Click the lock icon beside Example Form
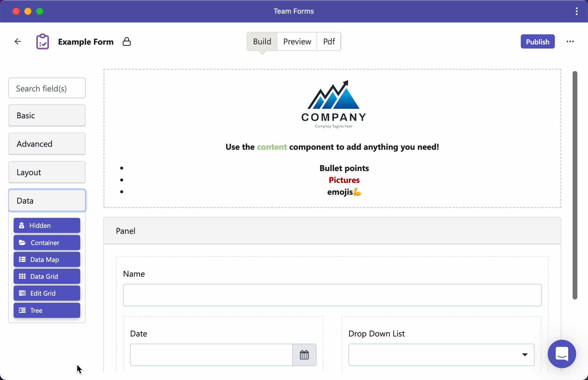The height and width of the screenshot is (380, 588). coord(127,41)
